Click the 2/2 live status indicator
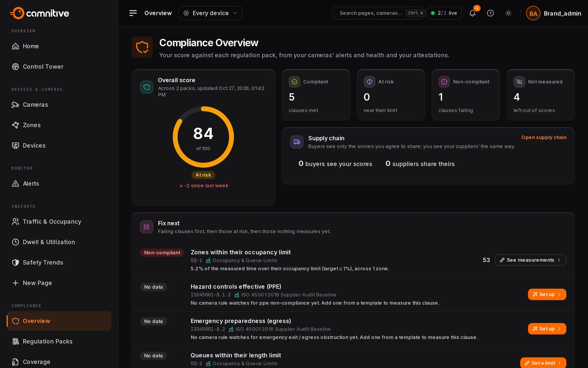Image resolution: width=588 pixels, height=368 pixels. click(x=444, y=13)
